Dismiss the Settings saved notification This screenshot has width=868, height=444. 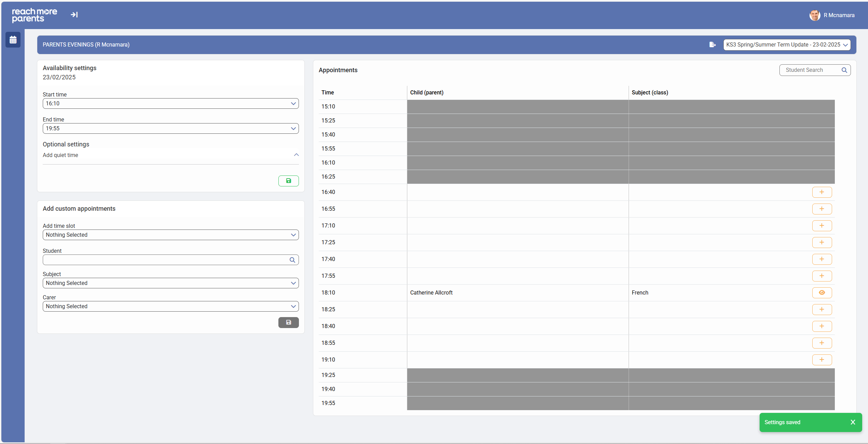pos(853,422)
